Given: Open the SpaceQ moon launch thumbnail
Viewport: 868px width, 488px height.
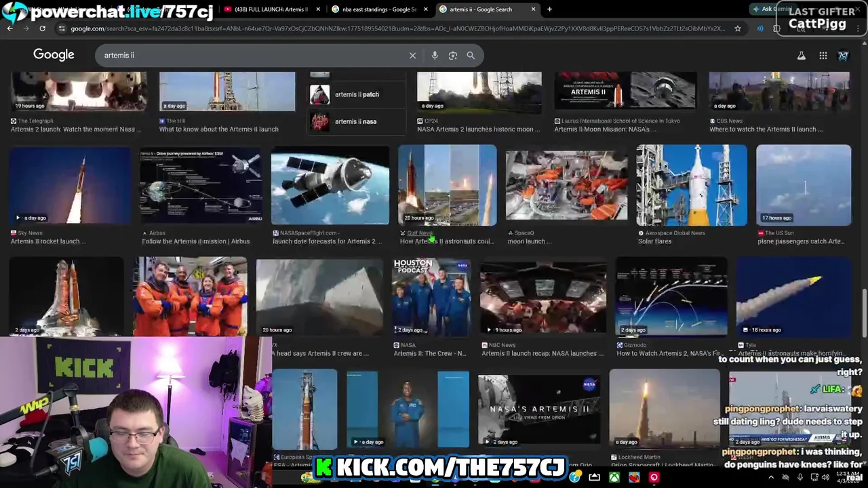Looking at the screenshot, I should pos(567,185).
